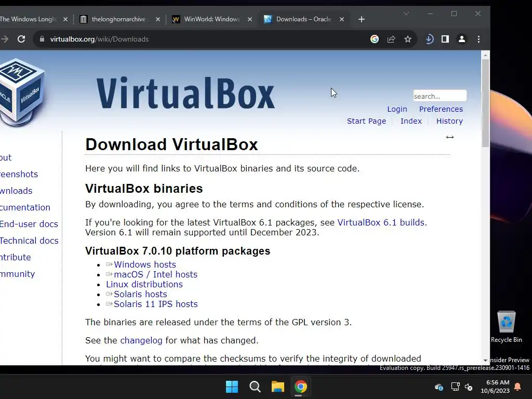
Task: Close the thelonghornarchive tab
Action: (158, 19)
